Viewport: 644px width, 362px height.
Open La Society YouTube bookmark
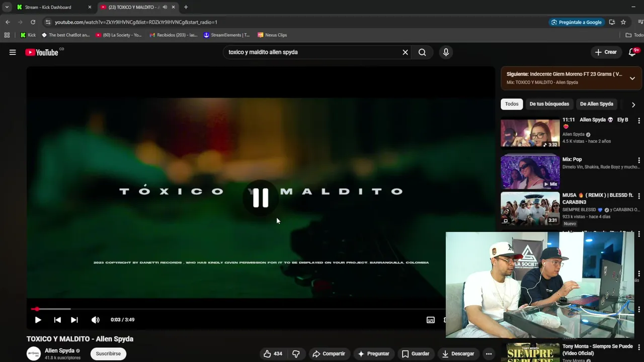click(118, 35)
